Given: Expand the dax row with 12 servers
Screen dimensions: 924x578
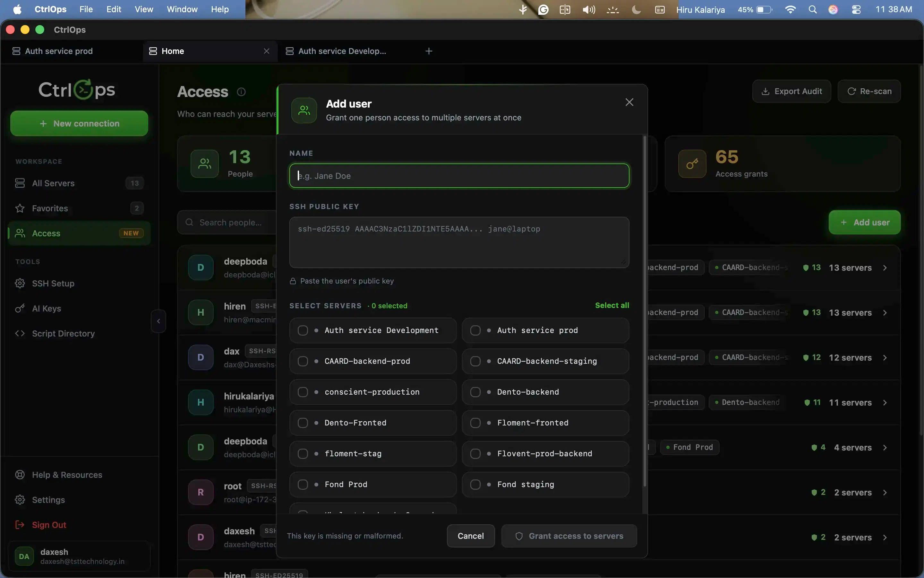Looking at the screenshot, I should point(885,357).
